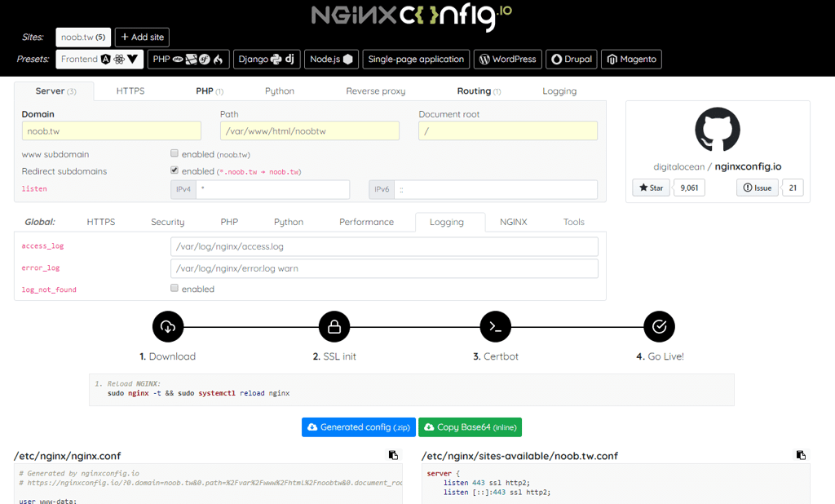Select the Angular icon in Frontend preset
Viewport: 835px width, 504px height.
tap(106, 59)
